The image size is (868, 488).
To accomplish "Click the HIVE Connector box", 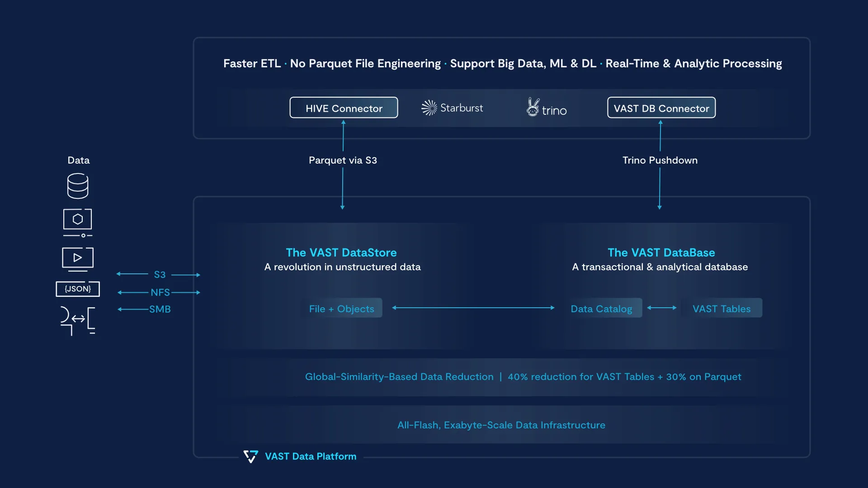I will point(344,108).
